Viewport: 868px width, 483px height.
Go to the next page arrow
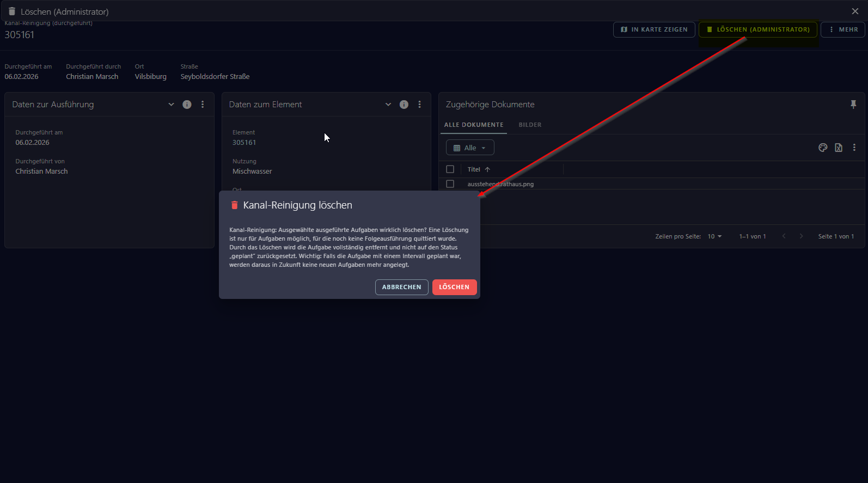coord(801,236)
